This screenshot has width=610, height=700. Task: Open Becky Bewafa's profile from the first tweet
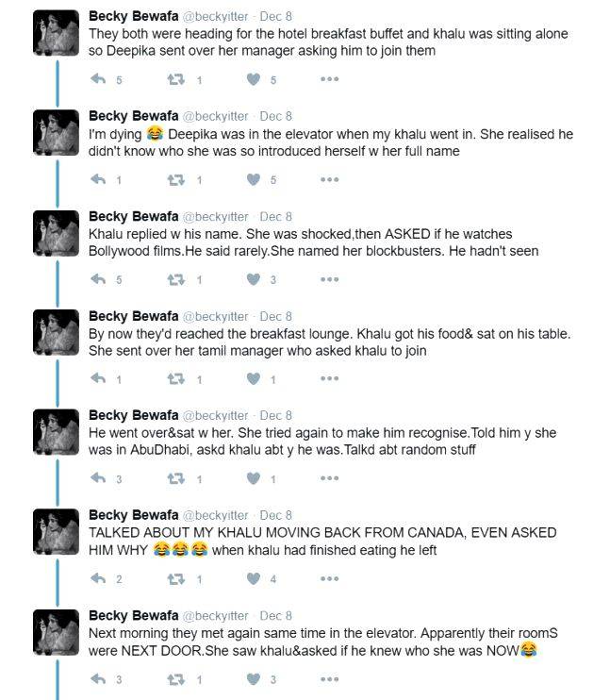(x=133, y=16)
